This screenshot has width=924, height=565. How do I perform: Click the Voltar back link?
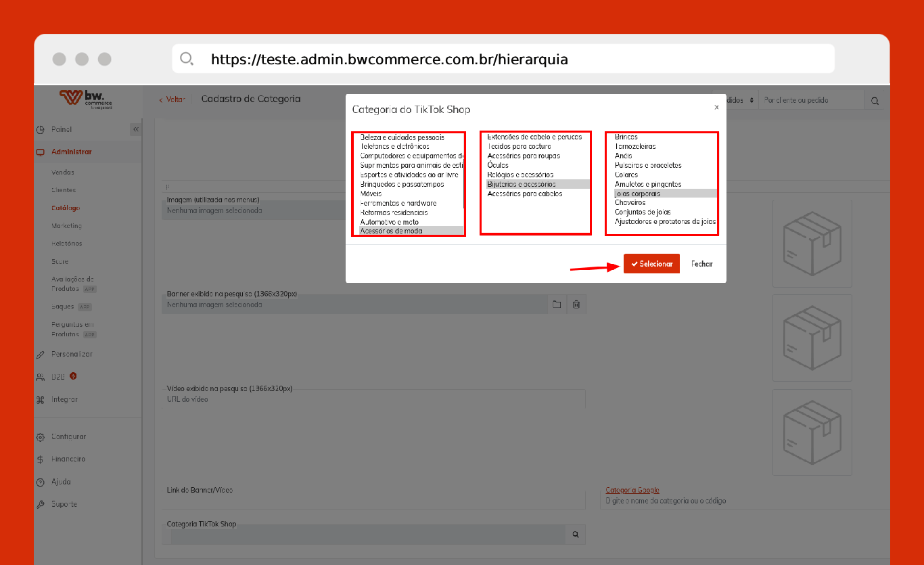pos(172,99)
